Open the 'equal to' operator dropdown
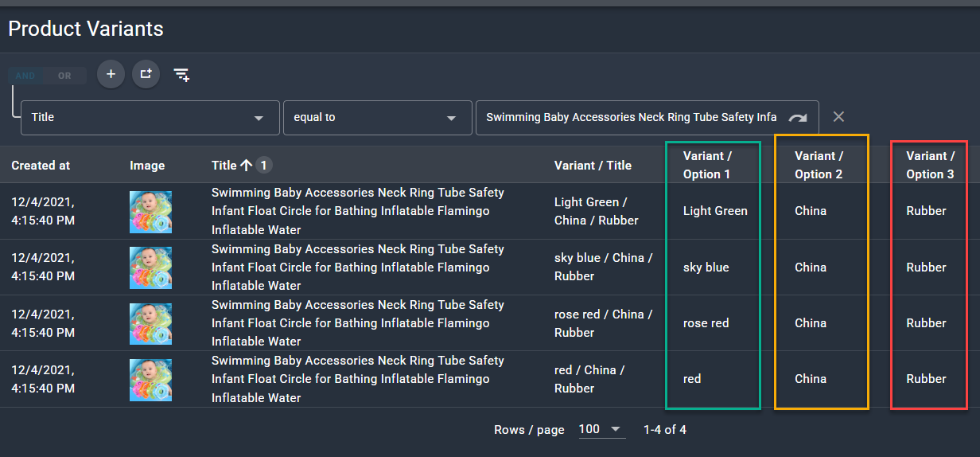 (375, 118)
